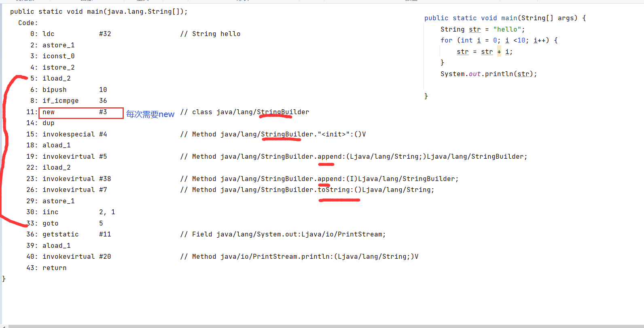Click the 'System.out.println(str);' source line
The image size is (644, 328).
click(489, 74)
